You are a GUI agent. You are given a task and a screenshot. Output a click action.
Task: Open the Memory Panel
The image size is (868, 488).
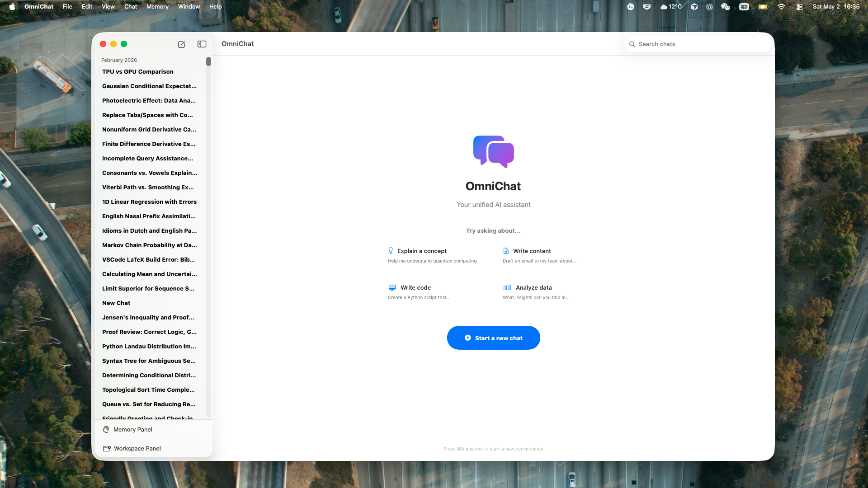tap(154, 430)
